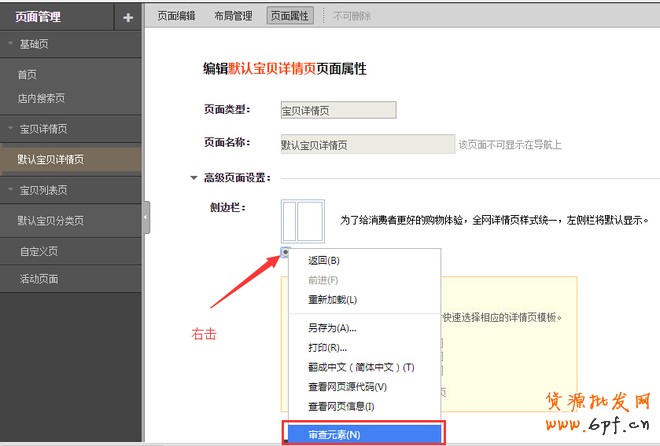Choose 重新加载(L) in context menu
Viewport: 660px width, 446px height.
pos(332,299)
